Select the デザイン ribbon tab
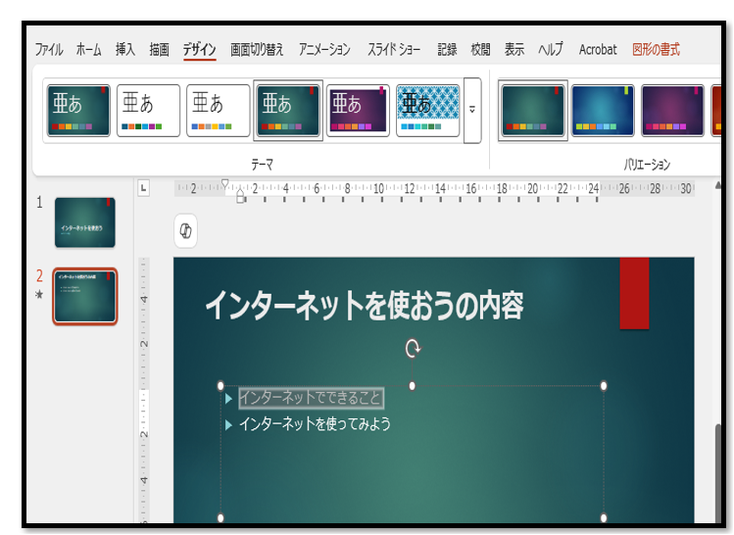The image size is (734, 535). 199,49
